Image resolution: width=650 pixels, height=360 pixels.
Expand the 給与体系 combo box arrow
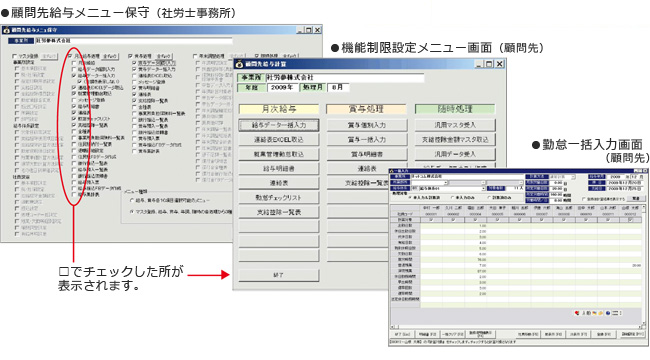[483, 188]
